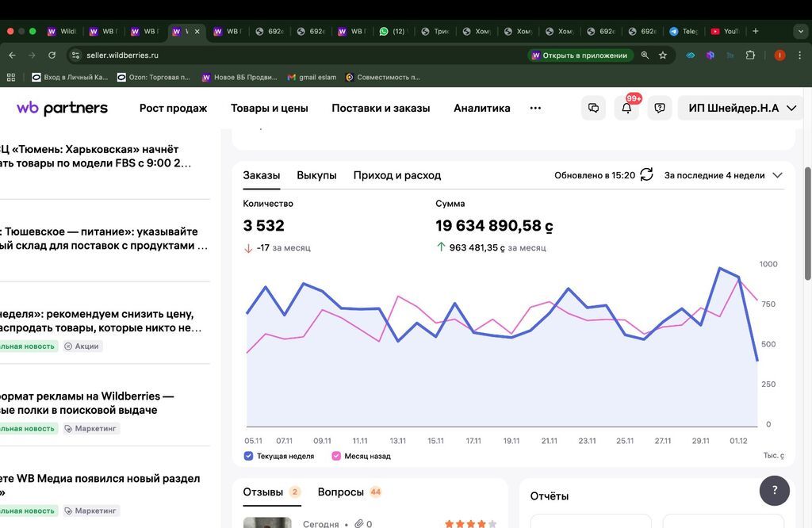
Task: Open the Поставки и заказы menu
Action: pyautogui.click(x=381, y=108)
